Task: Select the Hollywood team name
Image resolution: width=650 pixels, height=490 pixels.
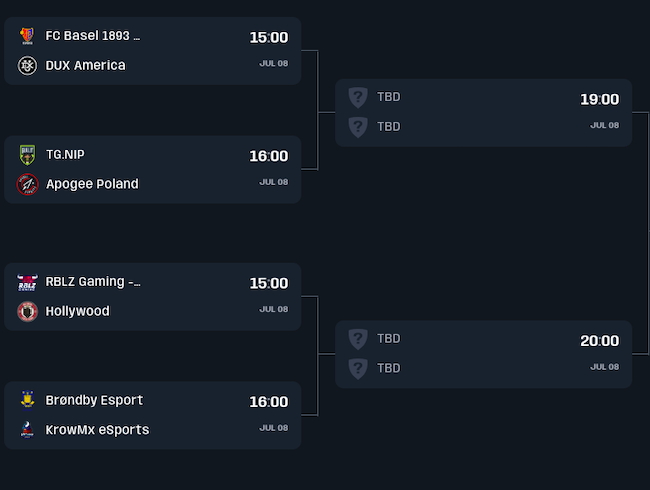Action: [x=78, y=311]
